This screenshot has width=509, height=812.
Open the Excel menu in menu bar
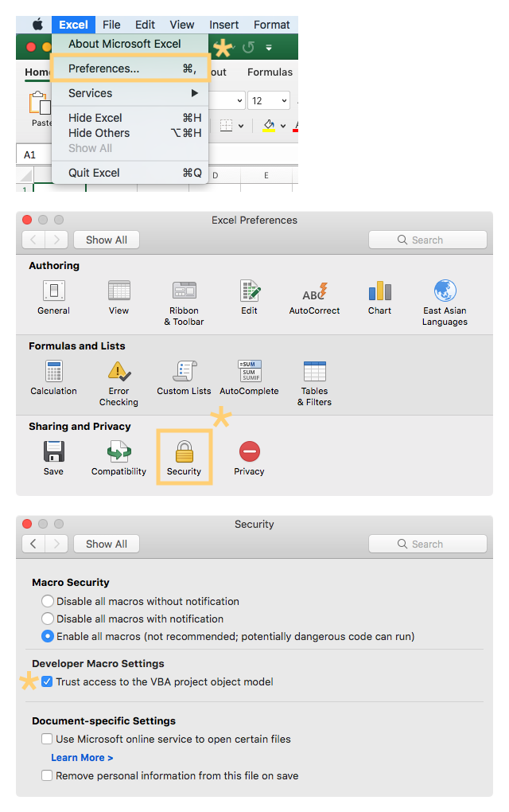(x=73, y=25)
